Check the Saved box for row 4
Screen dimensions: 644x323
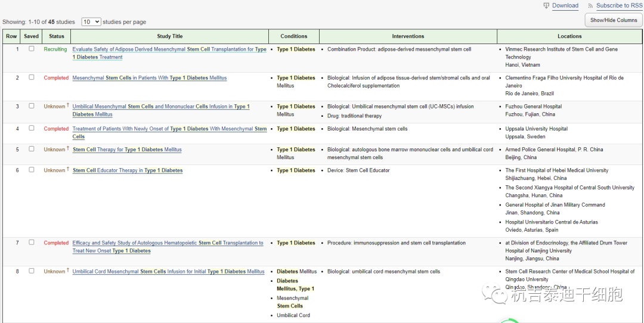click(x=31, y=128)
